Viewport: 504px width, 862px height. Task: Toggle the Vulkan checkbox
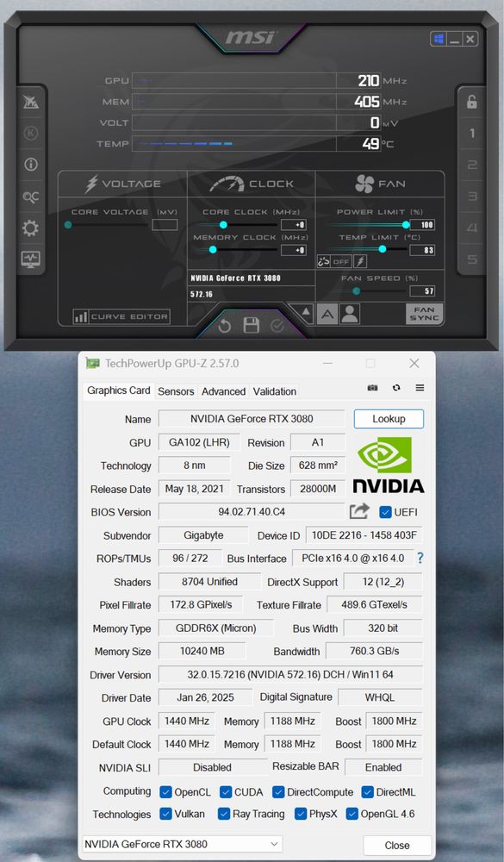coord(165,814)
